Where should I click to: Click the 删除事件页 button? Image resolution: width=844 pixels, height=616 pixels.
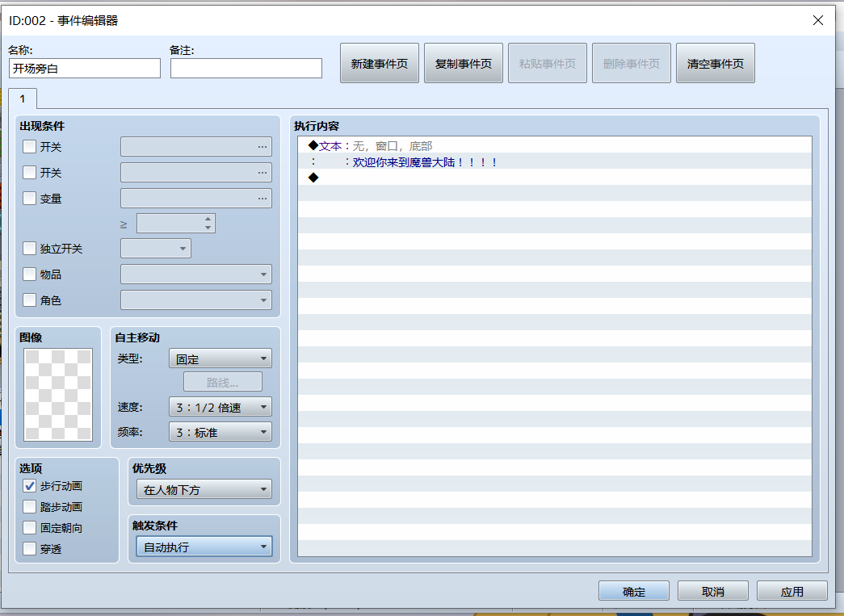coord(632,64)
